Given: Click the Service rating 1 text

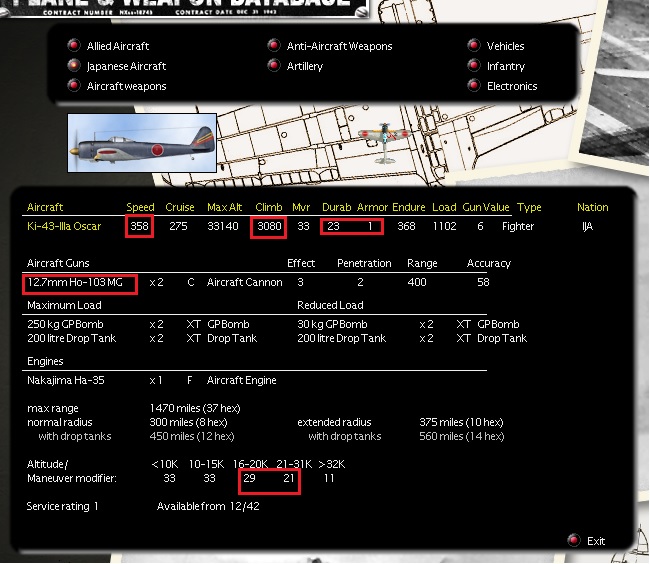Looking at the screenshot, I should 62,506.
